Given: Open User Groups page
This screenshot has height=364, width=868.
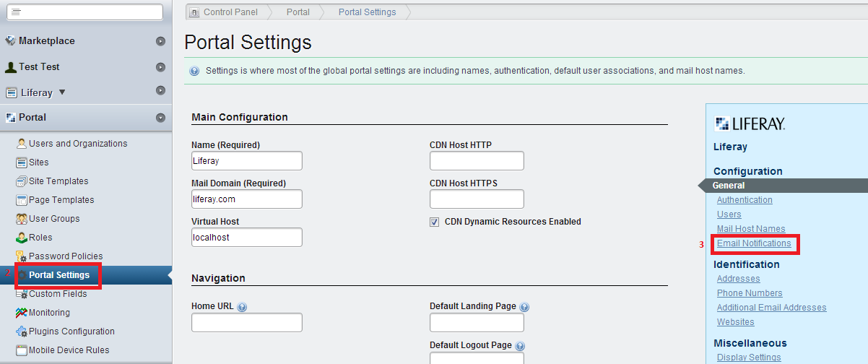Looking at the screenshot, I should coord(54,219).
